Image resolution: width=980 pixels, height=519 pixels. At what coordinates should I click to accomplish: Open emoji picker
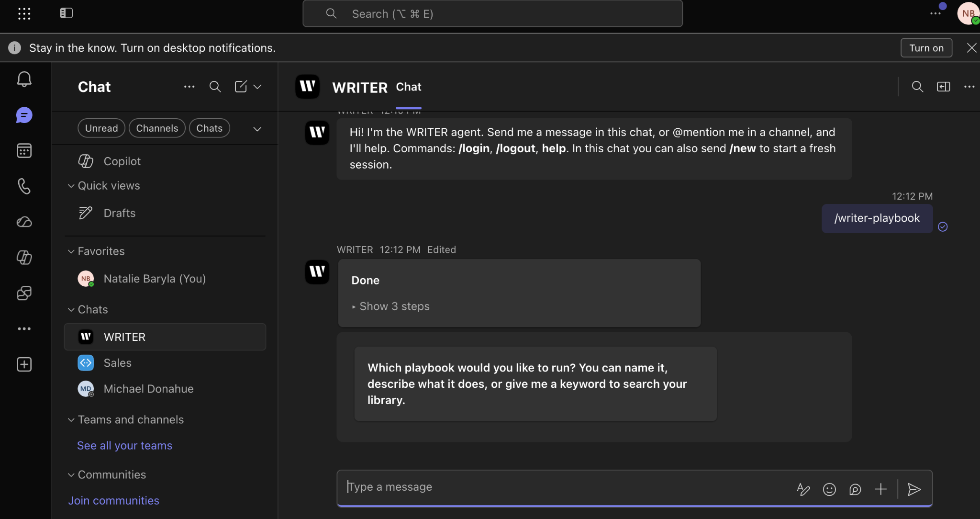[829, 489]
